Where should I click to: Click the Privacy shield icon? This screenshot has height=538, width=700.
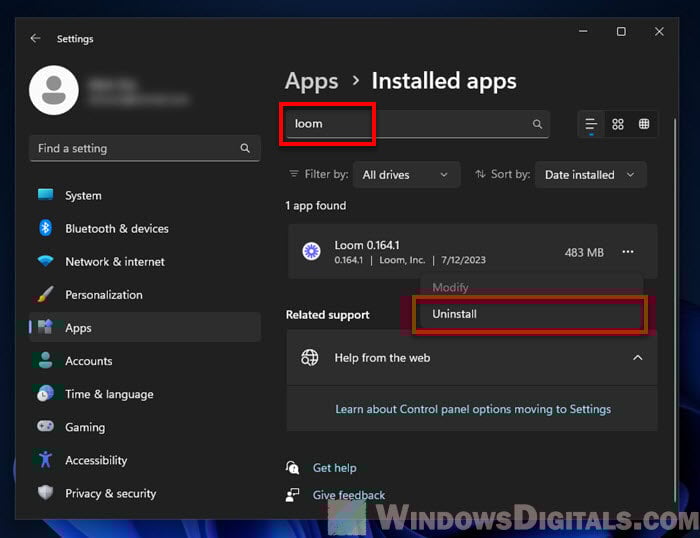click(46, 492)
